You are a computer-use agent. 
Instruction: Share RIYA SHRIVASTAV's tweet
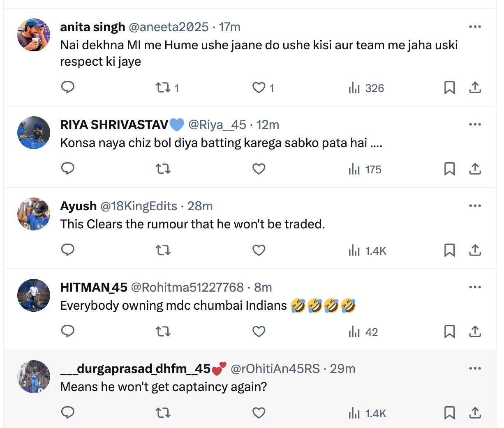tap(475, 169)
